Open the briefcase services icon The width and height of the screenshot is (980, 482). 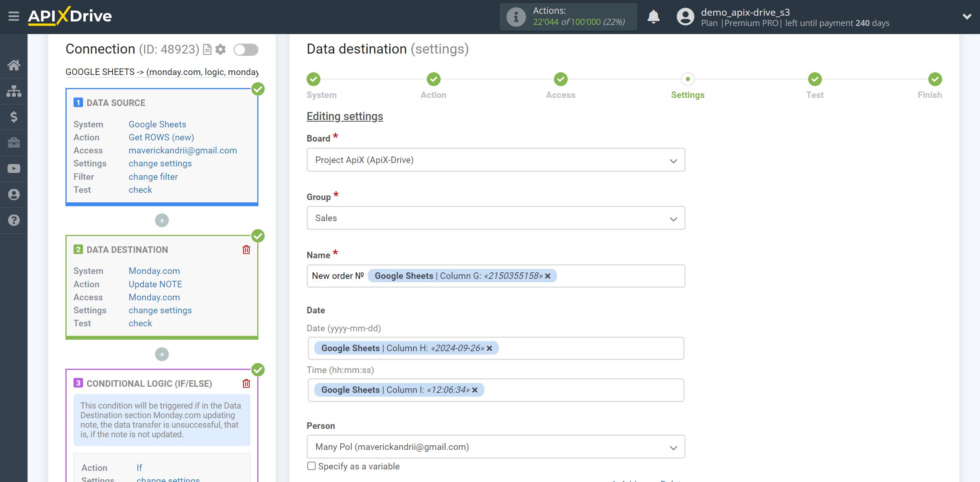[14, 143]
